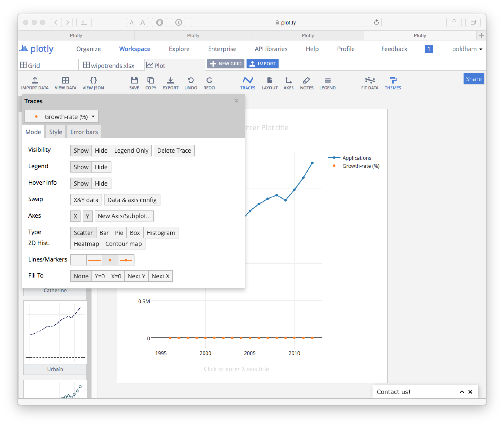504x426 pixels.
Task: Reload the plot.ly page
Action: pyautogui.click(x=376, y=22)
